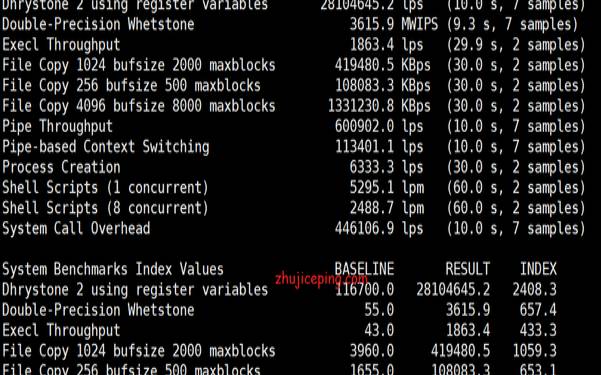Click the "419480.5 KBps" value
Viewport: 601px width, 375px height.
click(383, 66)
